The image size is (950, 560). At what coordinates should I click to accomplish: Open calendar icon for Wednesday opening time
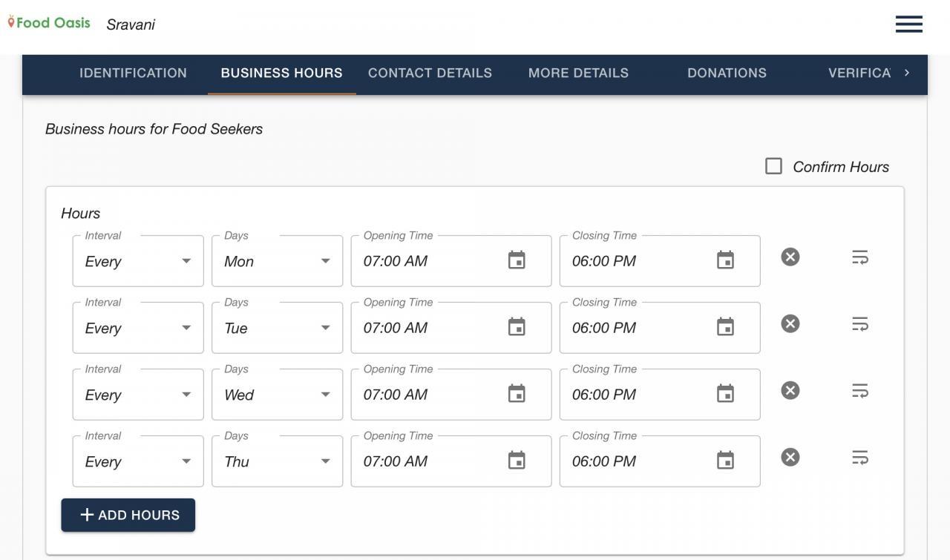point(517,394)
